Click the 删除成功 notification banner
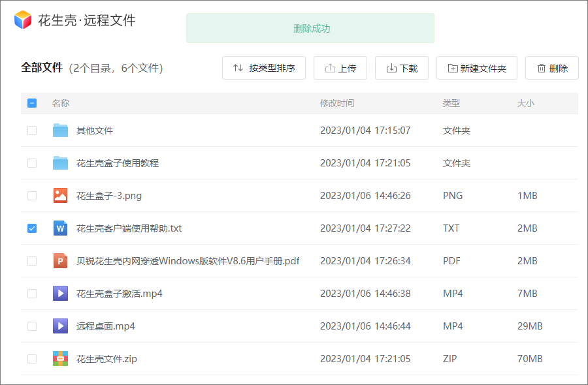This screenshot has width=588, height=385. pyautogui.click(x=310, y=28)
